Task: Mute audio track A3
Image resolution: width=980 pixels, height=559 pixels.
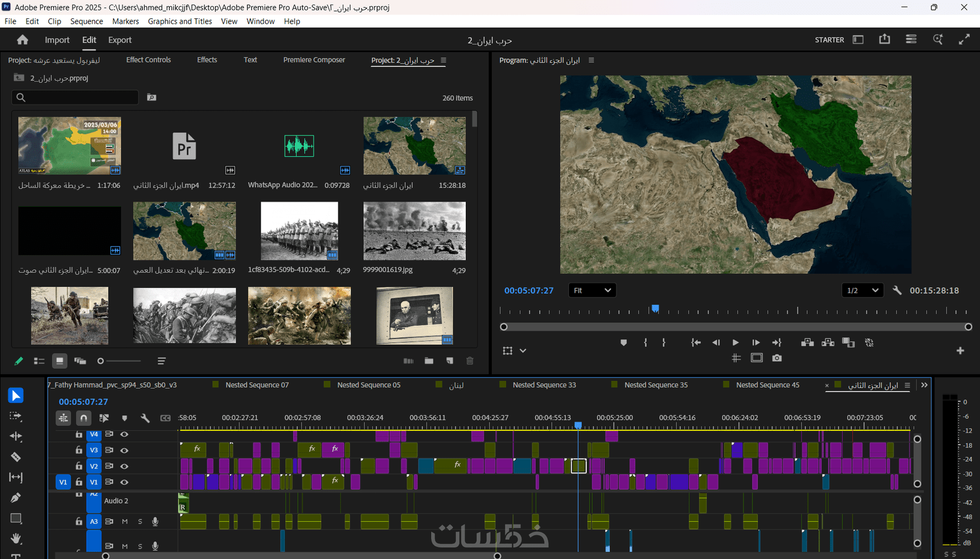Action: pyautogui.click(x=125, y=522)
